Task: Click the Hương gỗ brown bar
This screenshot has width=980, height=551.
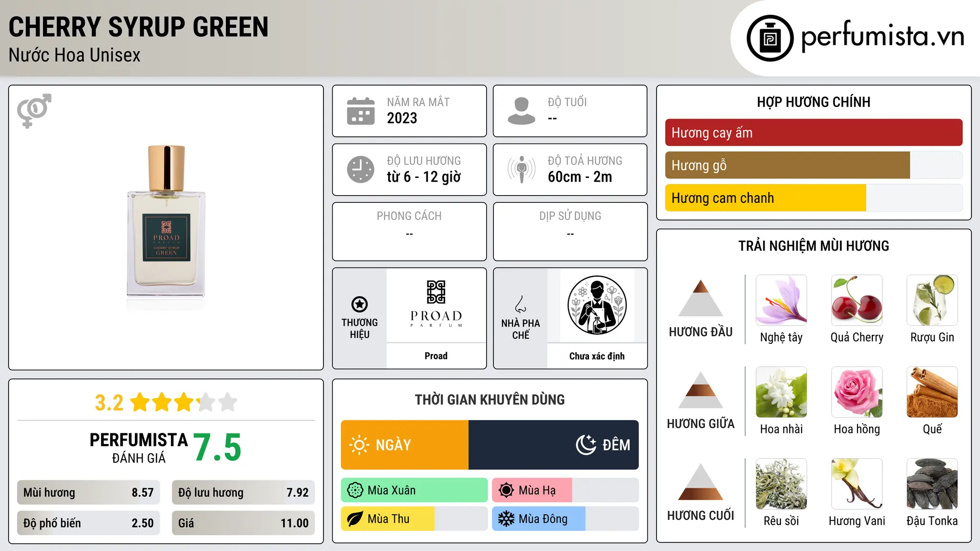Action: (x=787, y=165)
